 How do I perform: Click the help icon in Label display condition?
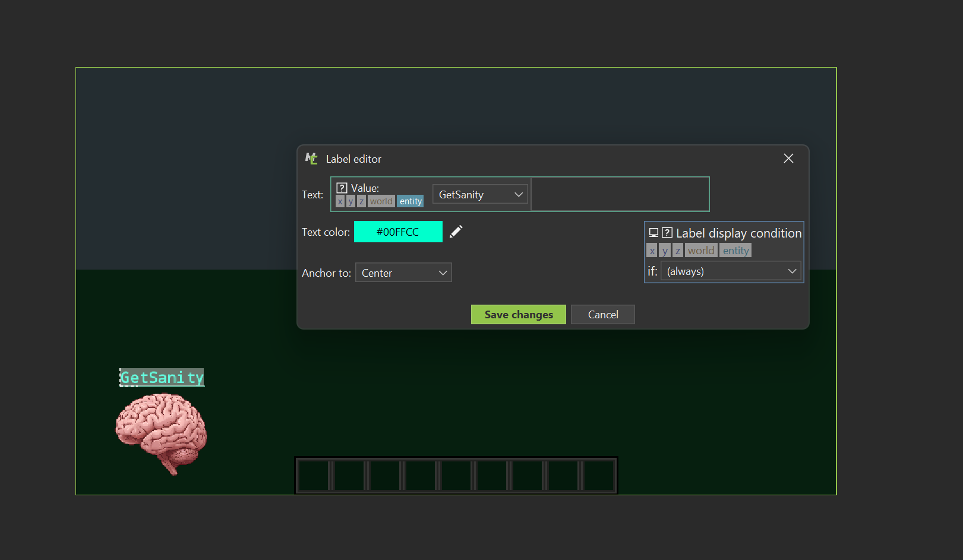click(667, 233)
